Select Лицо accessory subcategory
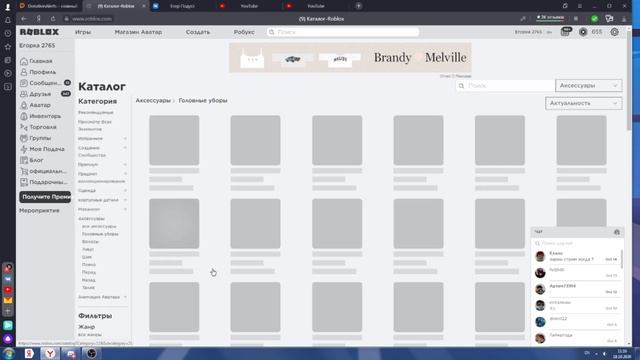The image size is (640, 360). tap(88, 249)
